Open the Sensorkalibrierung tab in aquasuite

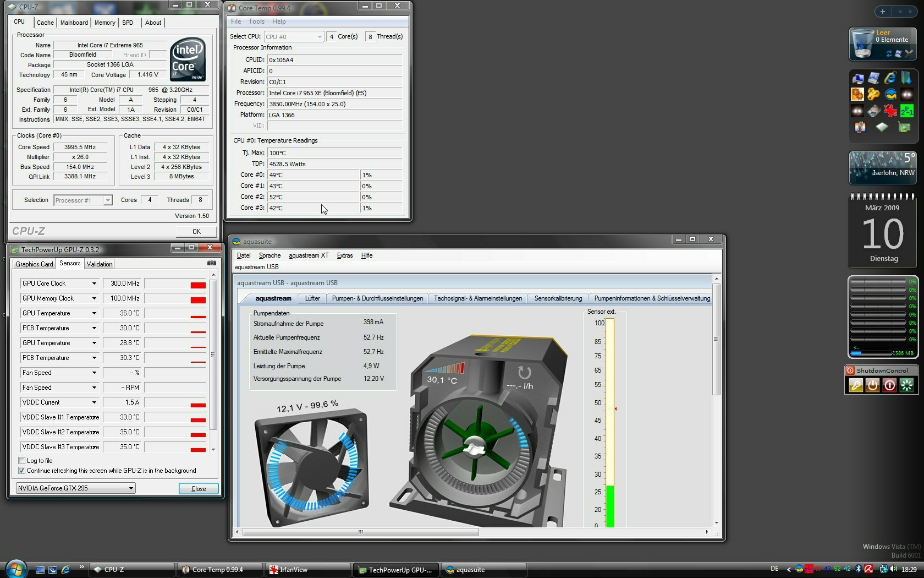(558, 298)
